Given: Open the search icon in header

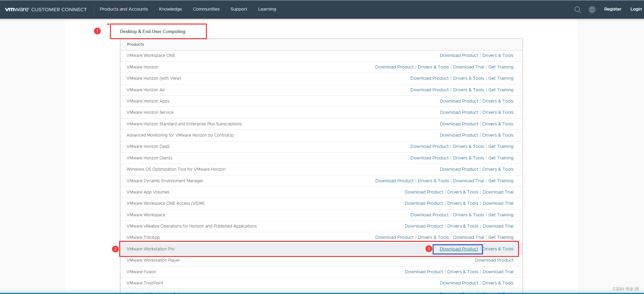Looking at the screenshot, I should (578, 10).
